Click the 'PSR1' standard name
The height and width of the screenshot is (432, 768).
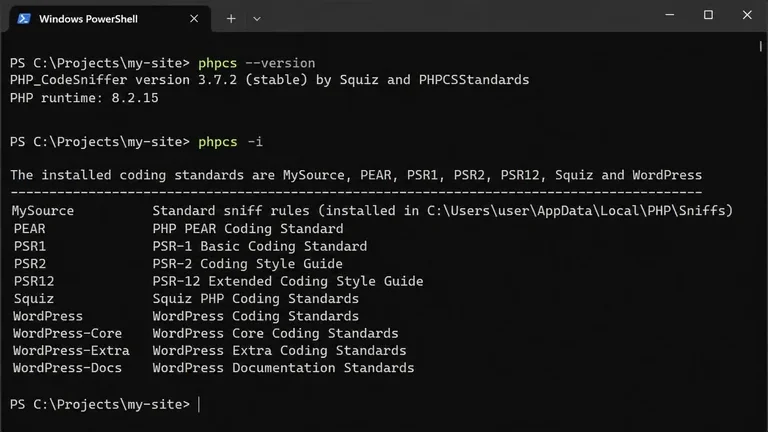click(30, 246)
